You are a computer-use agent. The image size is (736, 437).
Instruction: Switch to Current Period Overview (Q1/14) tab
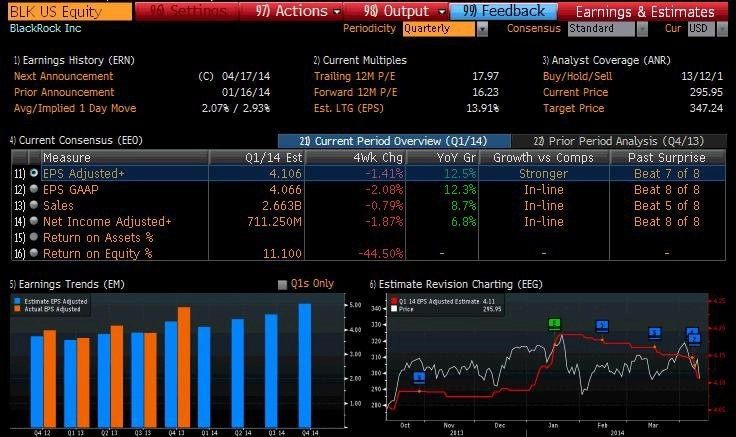pyautogui.click(x=394, y=141)
